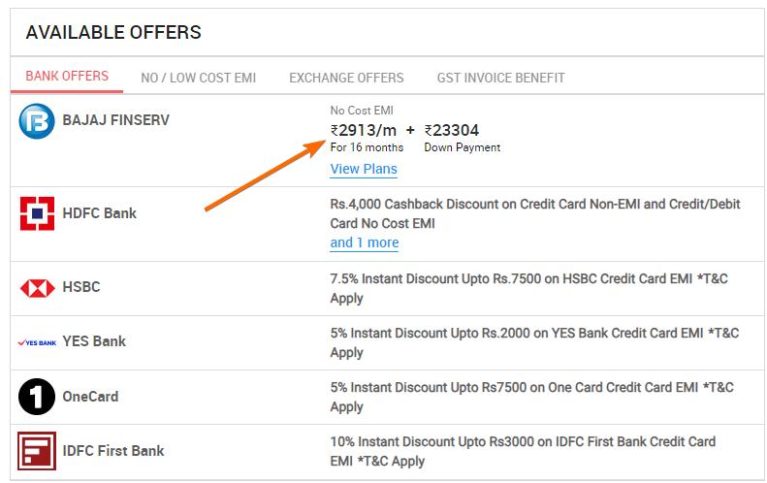Select the Bank Offers tab
This screenshot has height=483, width=767.
(67, 76)
